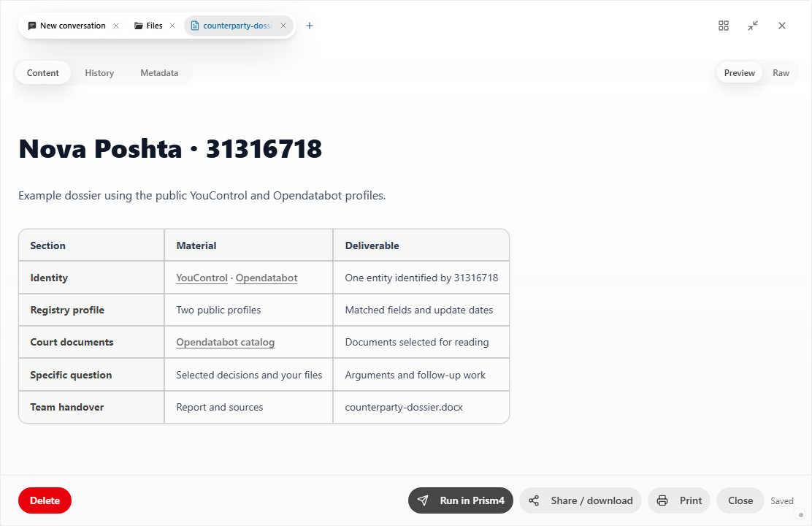Image resolution: width=812 pixels, height=526 pixels.
Task: Click the Nova Poshta · 31316718 heading
Action: pos(170,149)
